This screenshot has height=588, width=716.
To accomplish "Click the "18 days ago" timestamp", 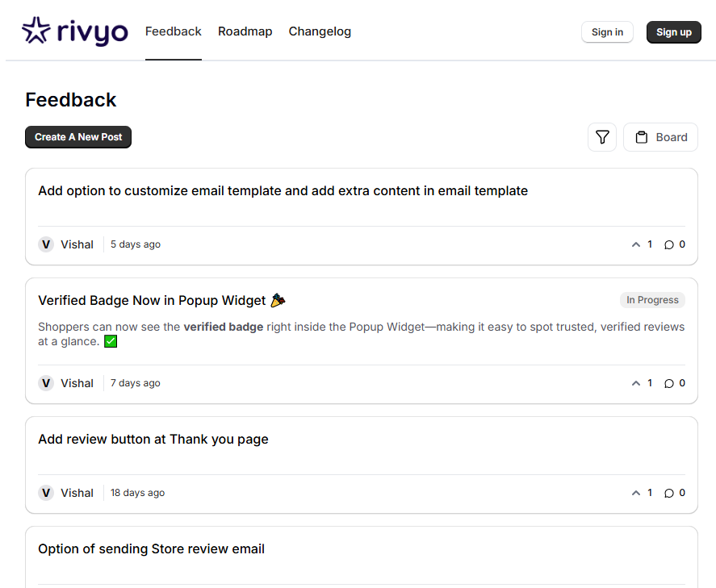I will coord(137,493).
